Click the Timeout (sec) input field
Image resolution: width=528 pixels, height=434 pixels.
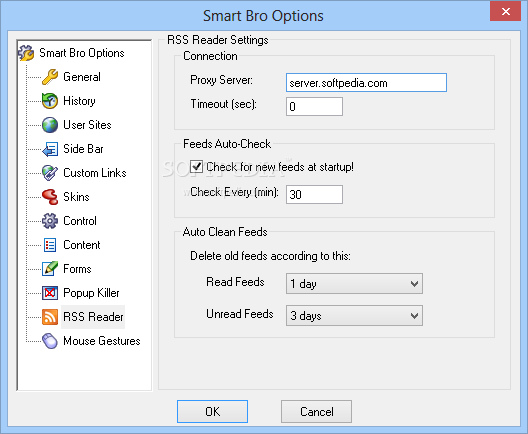[315, 107]
